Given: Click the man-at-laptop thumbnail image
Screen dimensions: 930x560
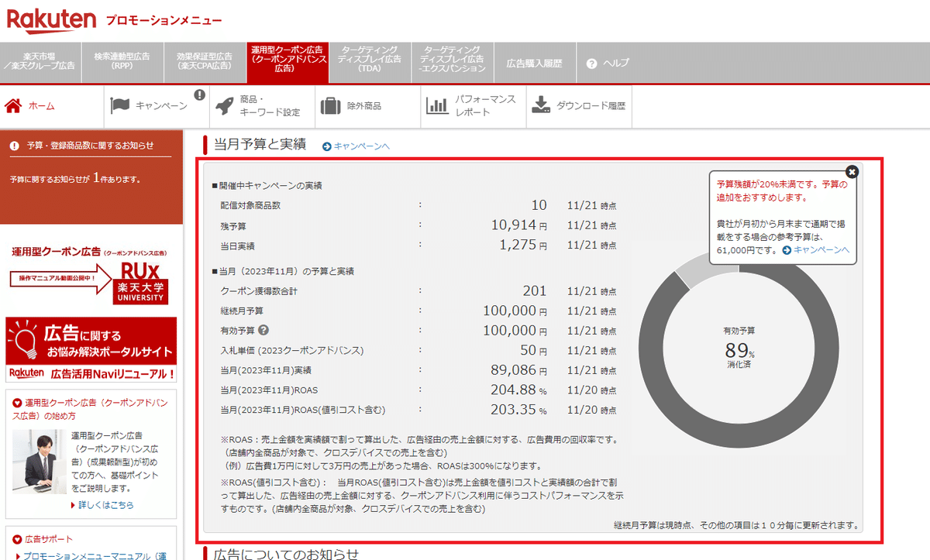Looking at the screenshot, I should pyautogui.click(x=40, y=462).
